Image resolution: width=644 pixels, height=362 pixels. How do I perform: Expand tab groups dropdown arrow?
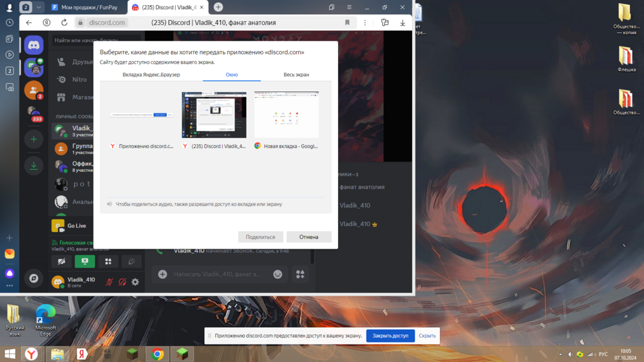39,7
